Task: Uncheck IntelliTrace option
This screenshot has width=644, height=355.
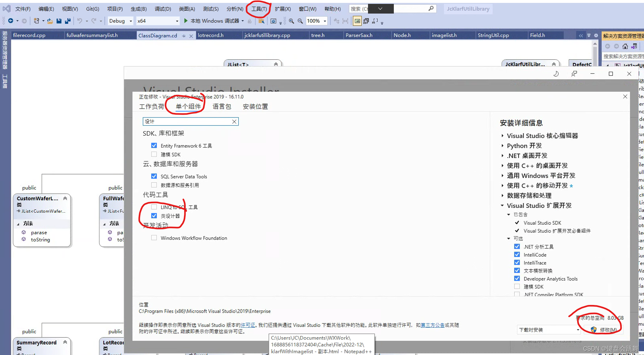Action: 517,263
